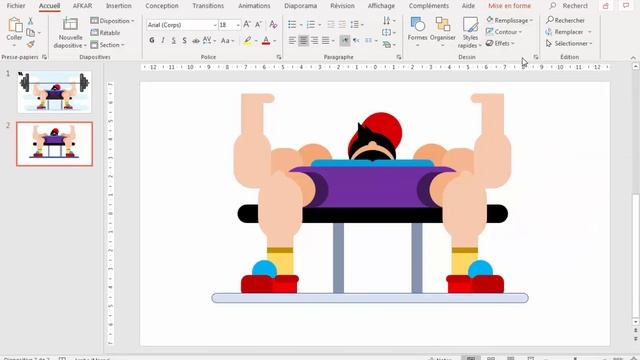
Task: Increase font size with the large A
Action: click(x=247, y=24)
